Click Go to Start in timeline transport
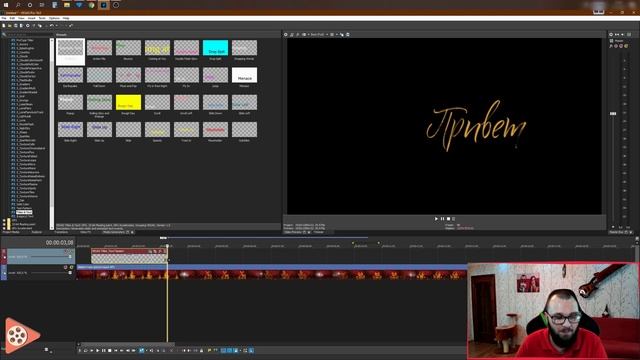The height and width of the screenshot is (360, 640). tap(116, 350)
